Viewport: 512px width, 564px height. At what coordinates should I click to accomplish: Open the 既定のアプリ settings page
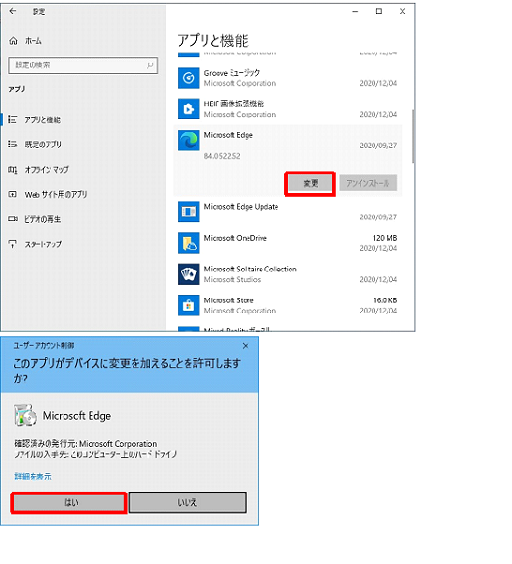[43, 145]
